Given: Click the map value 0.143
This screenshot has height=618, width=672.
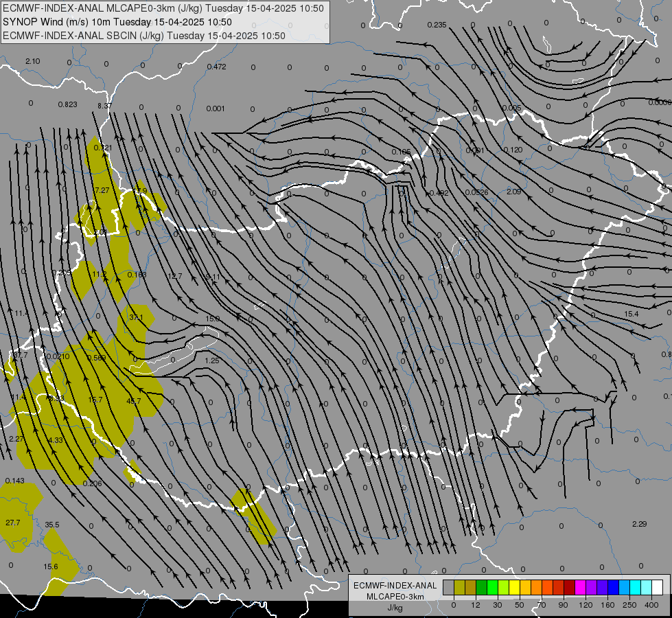Looking at the screenshot, I should tap(15, 481).
